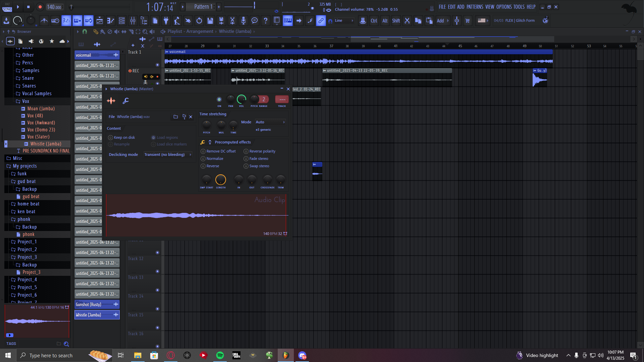Open the plugin picker plug icon

166,21
